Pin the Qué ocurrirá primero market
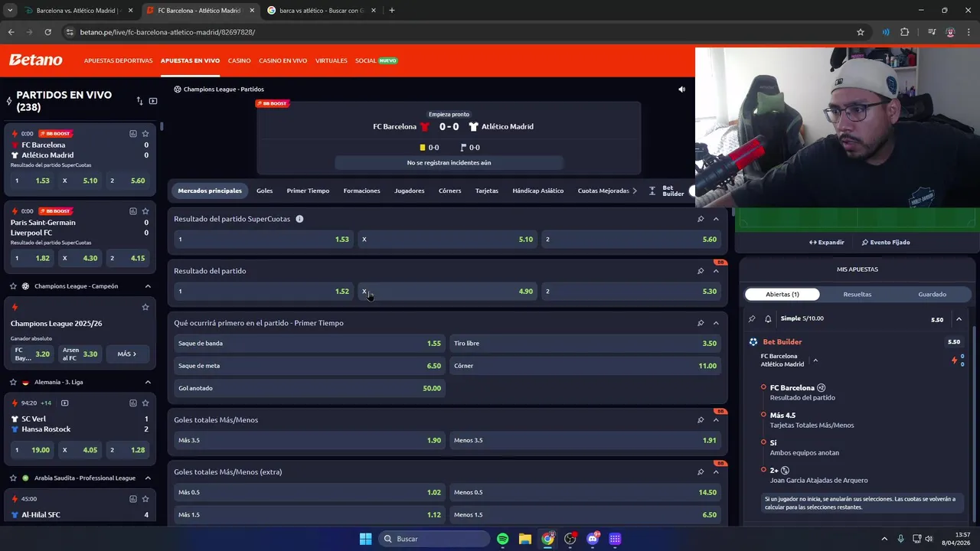The width and height of the screenshot is (980, 551). pos(701,323)
